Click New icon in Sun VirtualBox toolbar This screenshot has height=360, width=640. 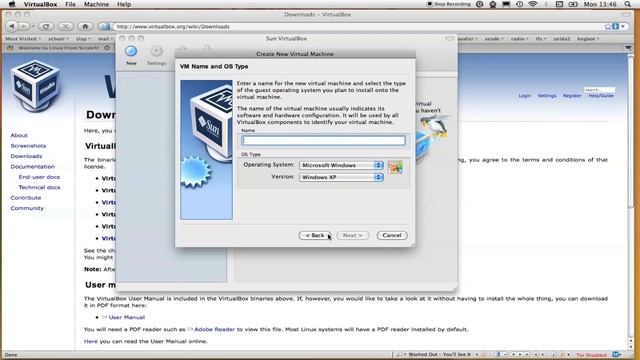tap(131, 55)
